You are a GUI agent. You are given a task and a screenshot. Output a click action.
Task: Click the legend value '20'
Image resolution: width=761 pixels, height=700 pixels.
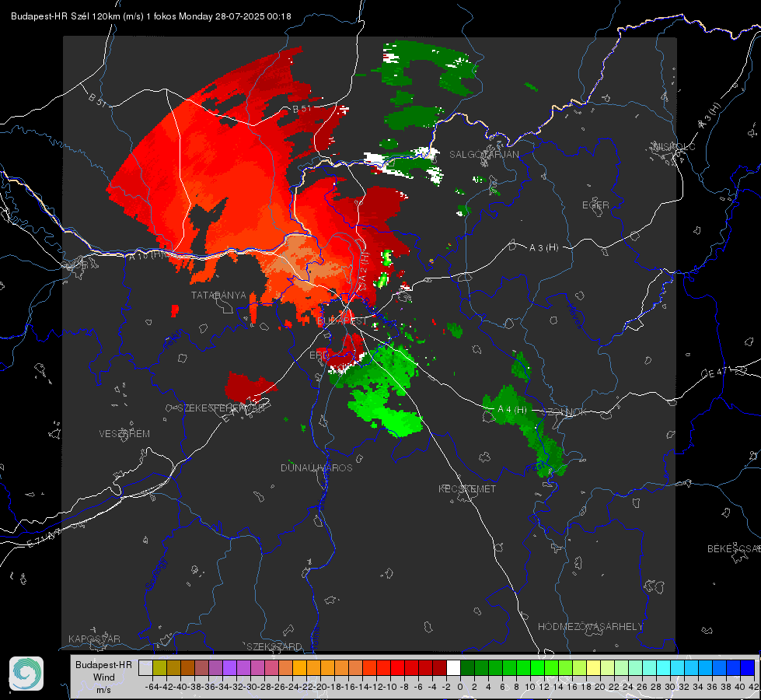click(x=600, y=687)
